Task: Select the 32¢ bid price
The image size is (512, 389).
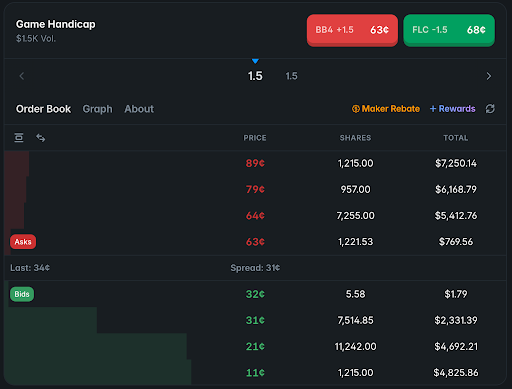Action: tap(255, 294)
